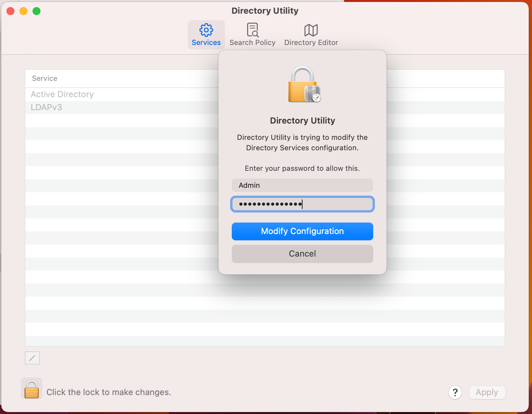
Task: Minimize the window with the yellow button
Action: coord(23,11)
